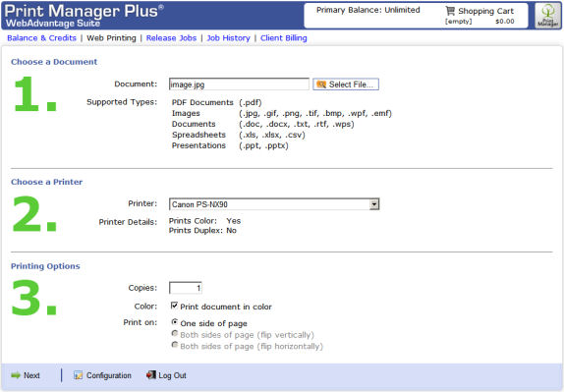The image size is (564, 392).
Task: Click the Presentations supported type row
Action: pos(230,145)
